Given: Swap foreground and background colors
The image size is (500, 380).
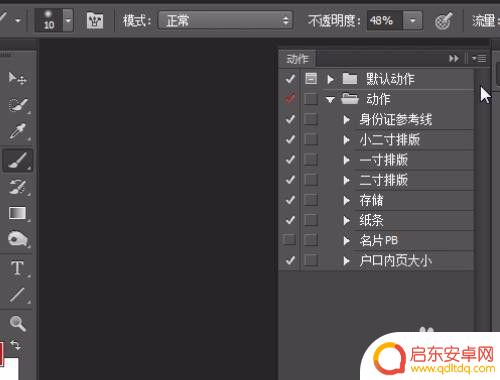Looking at the screenshot, I should coord(15,345).
